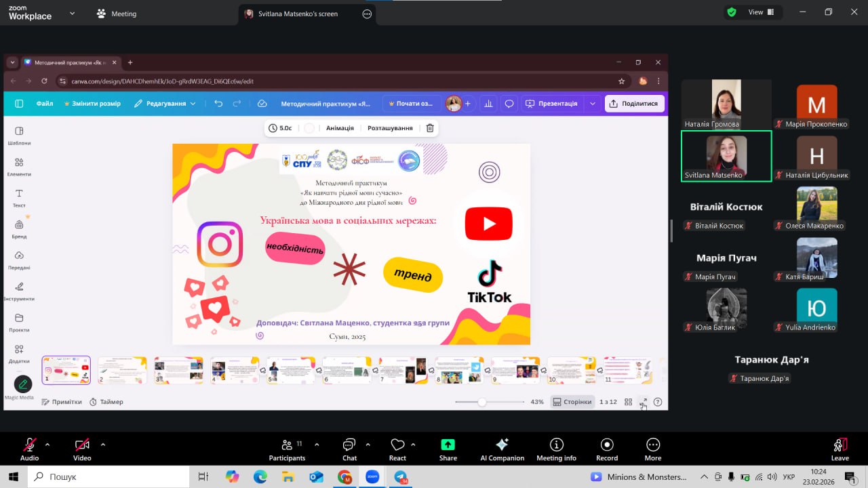
Task: Click the Share button in Canva
Action: tap(634, 104)
